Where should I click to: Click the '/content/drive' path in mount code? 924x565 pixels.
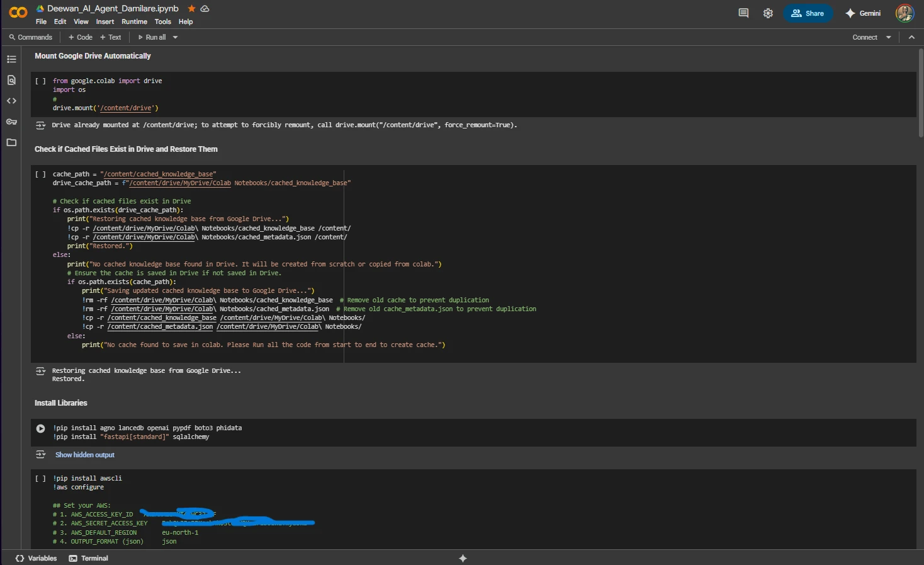click(126, 108)
